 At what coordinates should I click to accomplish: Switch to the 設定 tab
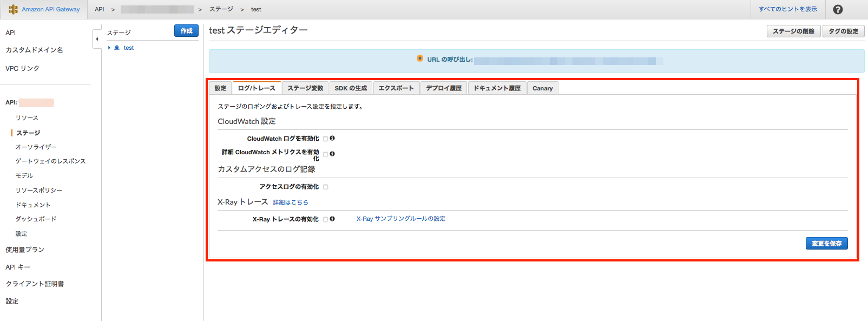pyautogui.click(x=220, y=88)
